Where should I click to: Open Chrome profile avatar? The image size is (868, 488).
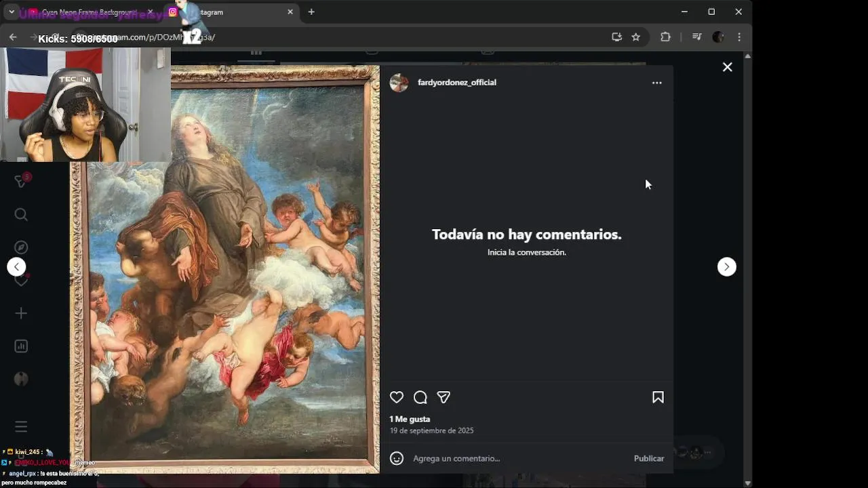718,37
